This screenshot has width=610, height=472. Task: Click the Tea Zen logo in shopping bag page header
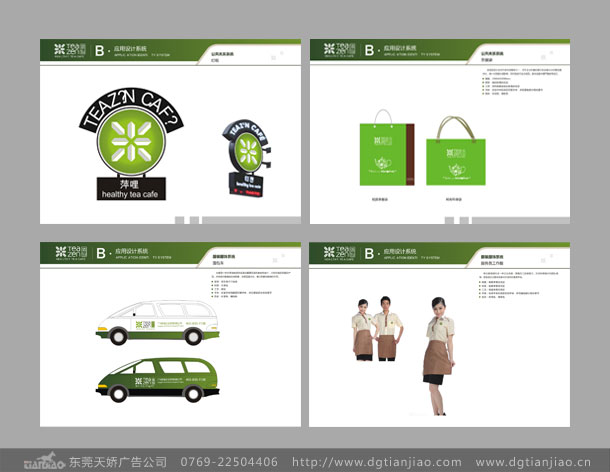(x=340, y=50)
